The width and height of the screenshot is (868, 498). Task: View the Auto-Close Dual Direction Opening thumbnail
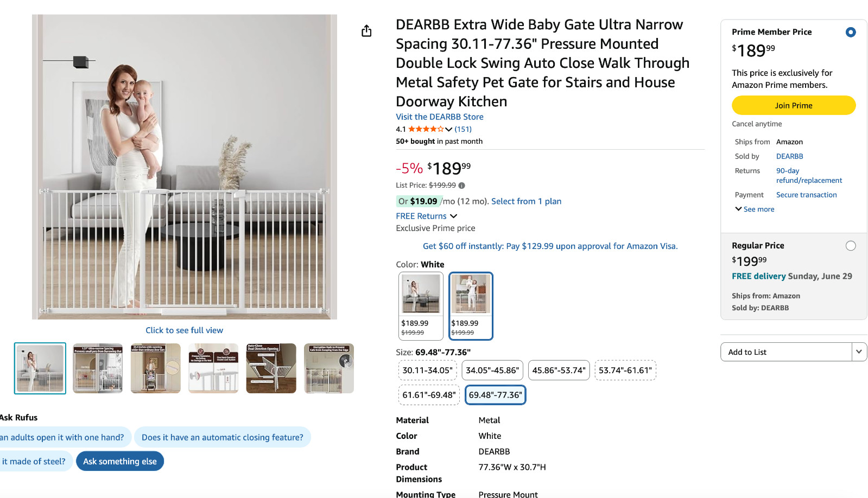pyautogui.click(x=271, y=368)
